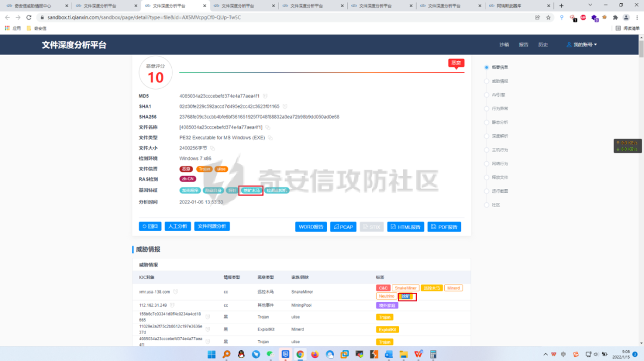Viewport: 644px width, 361px height.
Task: Click the 人工分析 button
Action: pos(178,226)
